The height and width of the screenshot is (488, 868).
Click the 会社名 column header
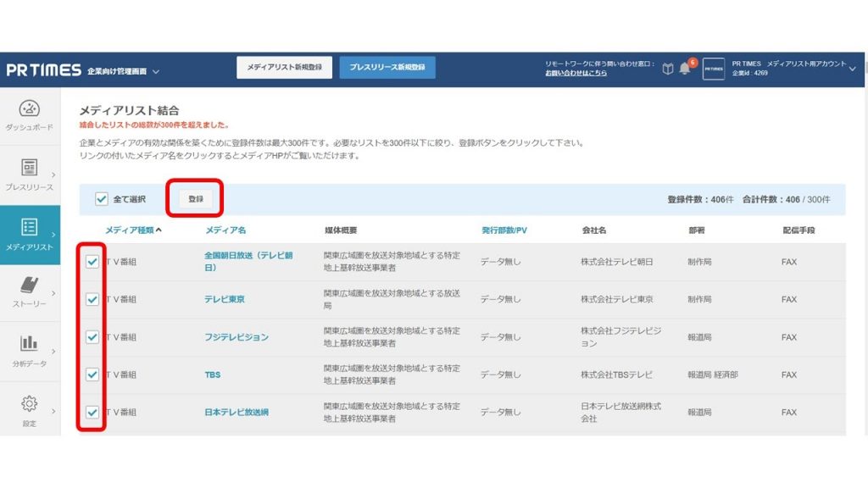[594, 230]
